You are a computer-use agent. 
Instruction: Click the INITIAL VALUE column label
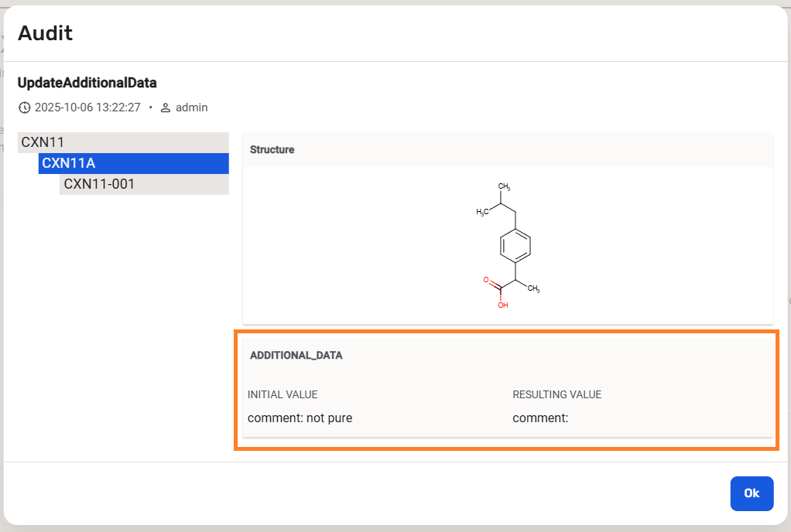(282, 394)
